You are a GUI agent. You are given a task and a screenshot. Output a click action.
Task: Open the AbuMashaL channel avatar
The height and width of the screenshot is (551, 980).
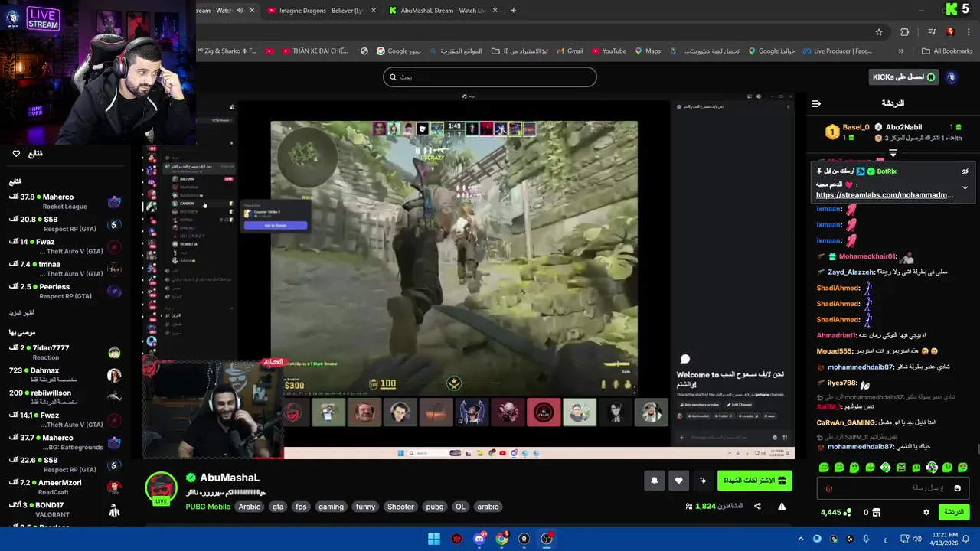pyautogui.click(x=162, y=488)
